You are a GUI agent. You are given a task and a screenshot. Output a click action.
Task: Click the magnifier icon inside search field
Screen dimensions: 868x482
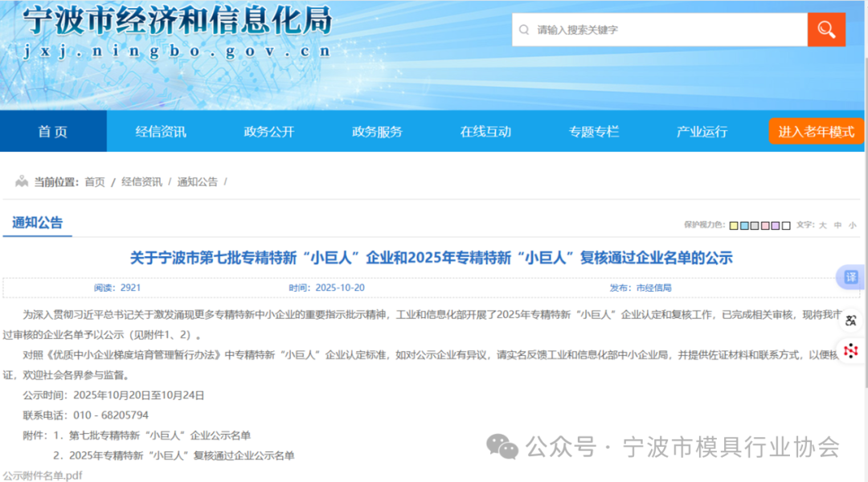coord(524,30)
